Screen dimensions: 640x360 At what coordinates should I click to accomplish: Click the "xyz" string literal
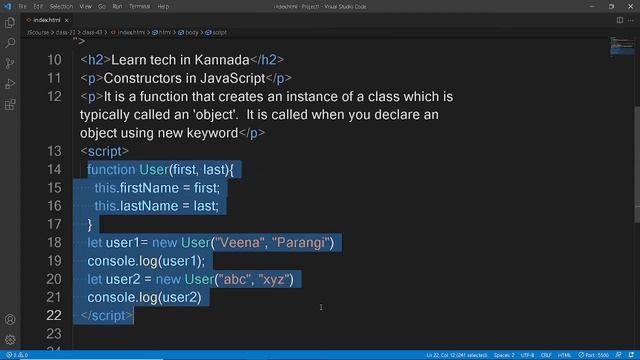coord(274,279)
